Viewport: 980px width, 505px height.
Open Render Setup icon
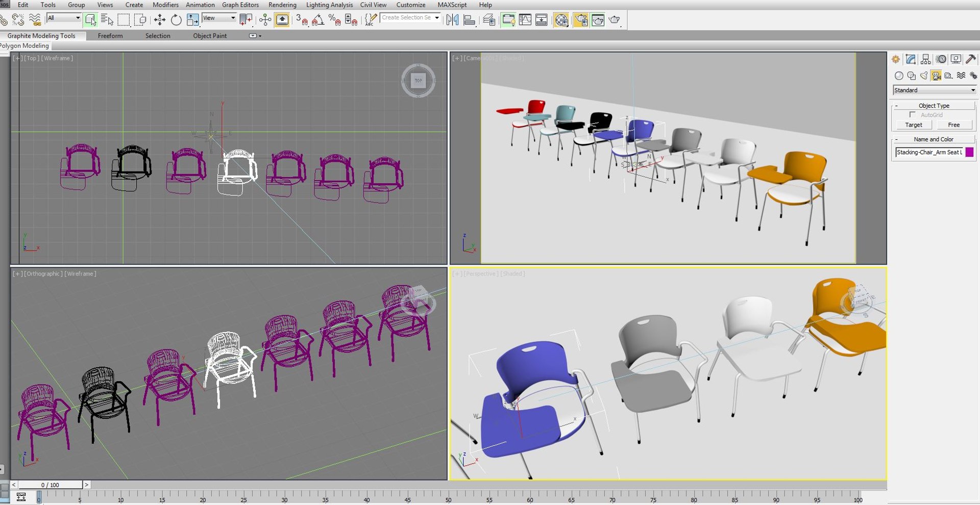(x=581, y=20)
